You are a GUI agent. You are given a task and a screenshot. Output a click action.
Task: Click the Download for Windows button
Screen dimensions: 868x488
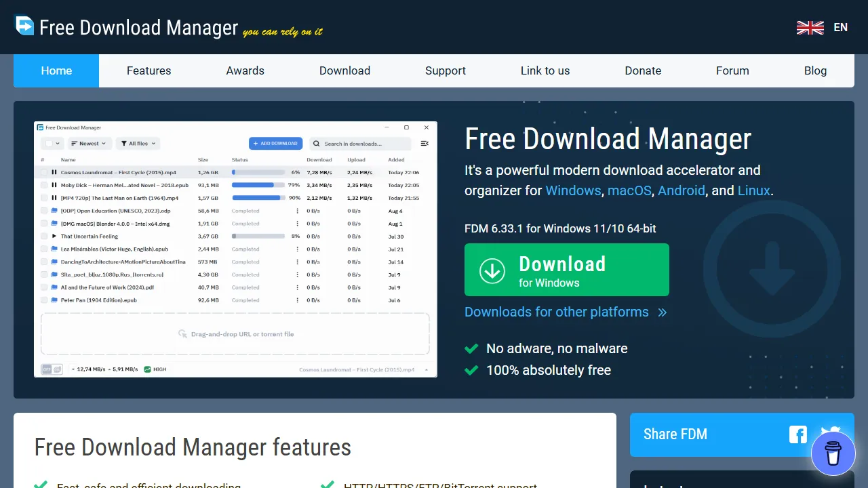point(566,270)
